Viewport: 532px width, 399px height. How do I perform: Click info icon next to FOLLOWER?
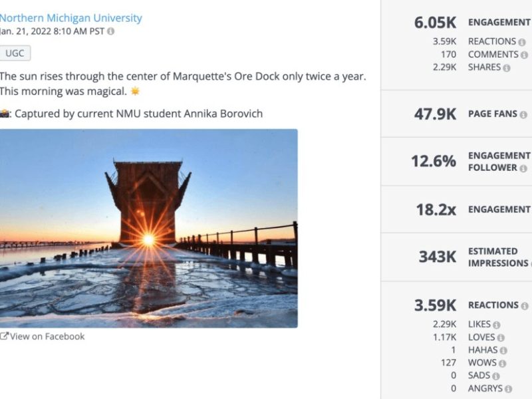[x=523, y=168]
